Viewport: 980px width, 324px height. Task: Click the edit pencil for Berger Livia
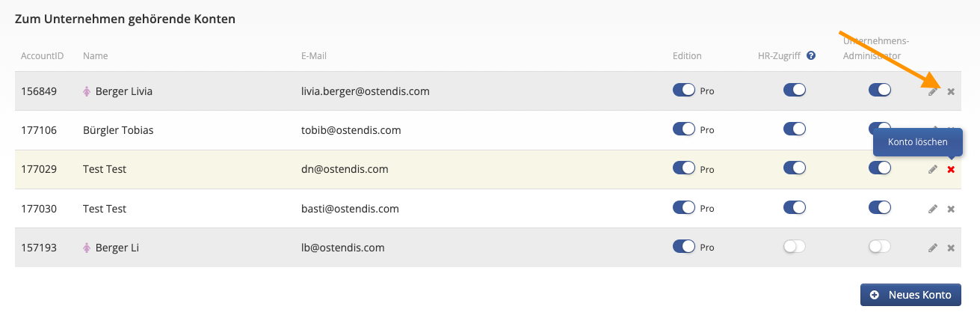933,91
